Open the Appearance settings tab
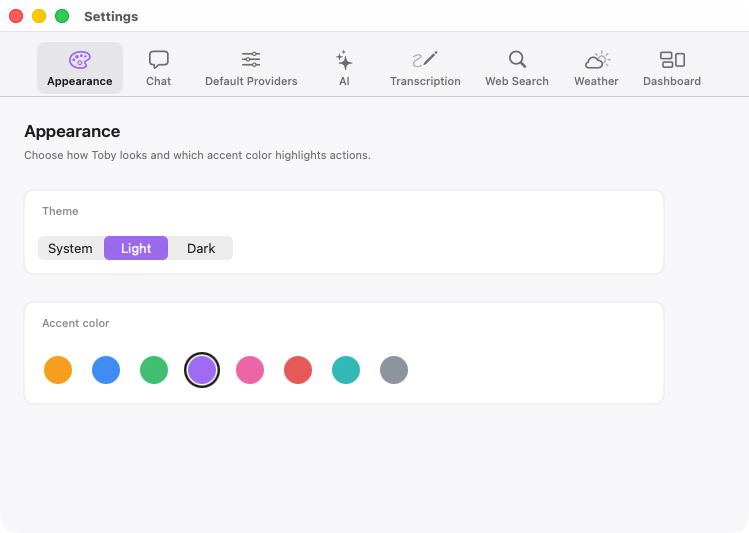Viewport: 749px width, 533px height. click(80, 68)
